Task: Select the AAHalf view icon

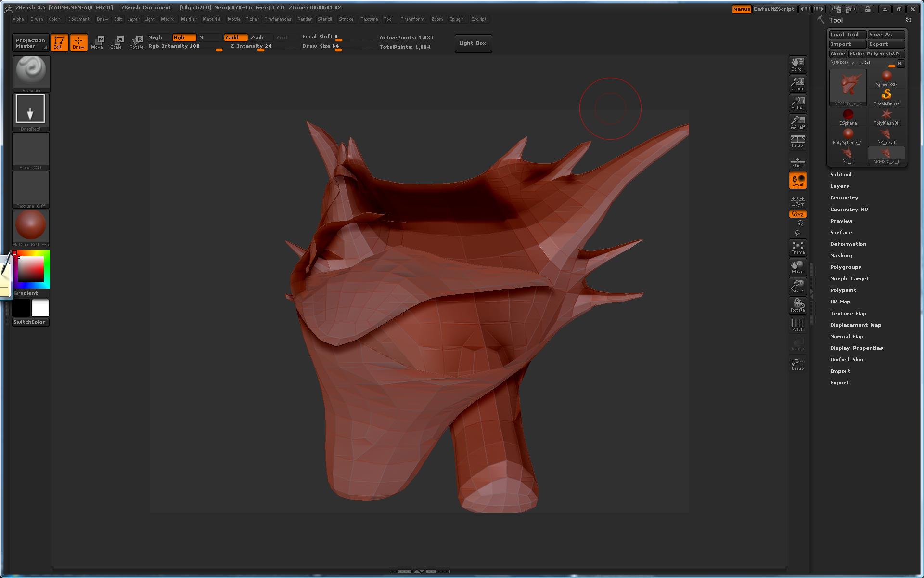Action: coord(797,122)
